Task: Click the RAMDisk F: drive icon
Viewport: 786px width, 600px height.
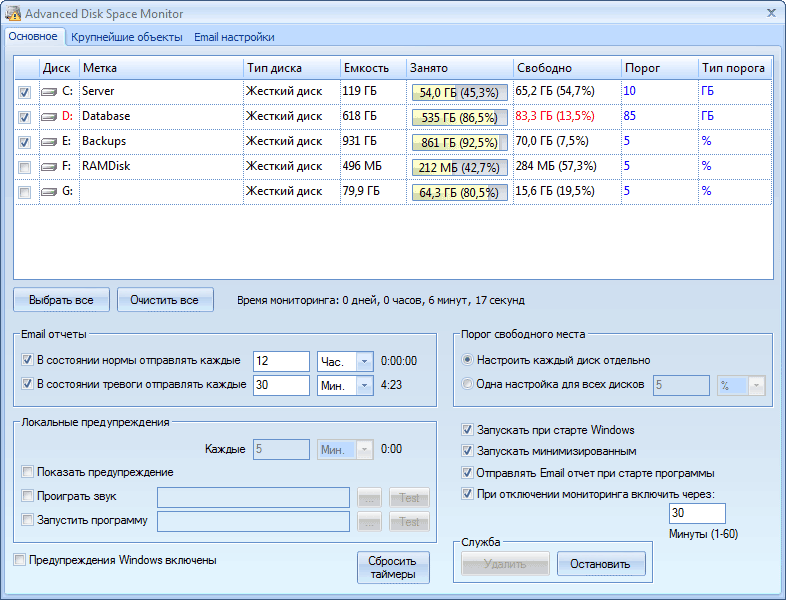Action: pos(50,167)
